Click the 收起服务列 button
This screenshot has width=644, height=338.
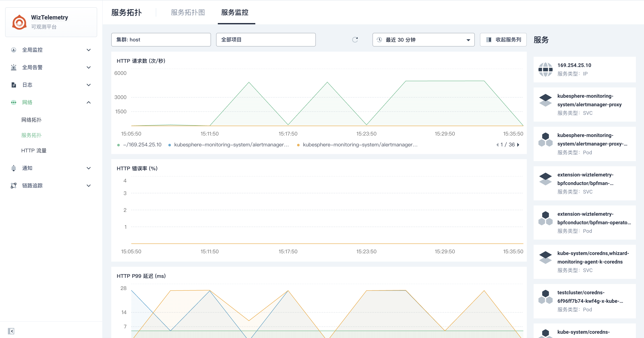(x=503, y=40)
